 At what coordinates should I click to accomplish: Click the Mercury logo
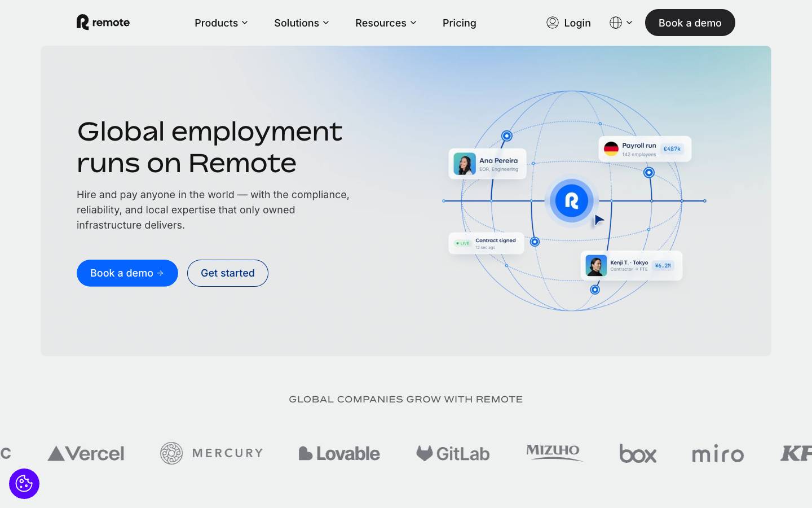211,453
